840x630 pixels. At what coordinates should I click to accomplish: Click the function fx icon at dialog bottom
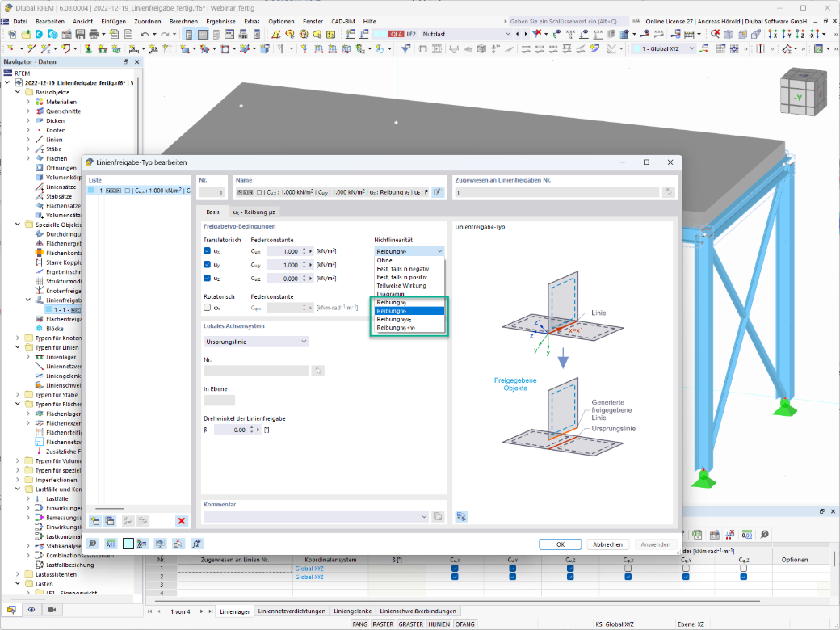click(x=196, y=544)
